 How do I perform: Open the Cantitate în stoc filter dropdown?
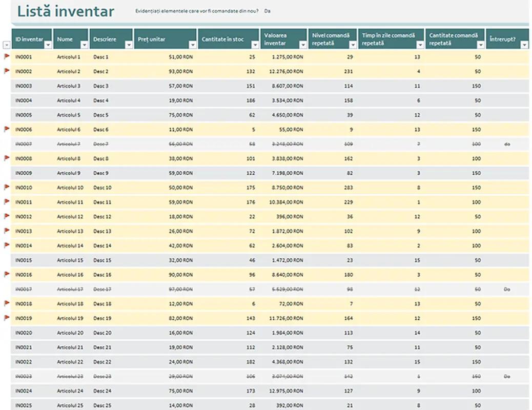pyautogui.click(x=254, y=45)
